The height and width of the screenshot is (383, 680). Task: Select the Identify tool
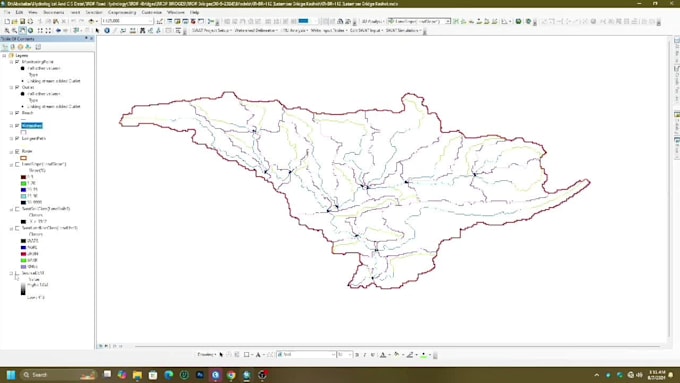[x=107, y=31]
